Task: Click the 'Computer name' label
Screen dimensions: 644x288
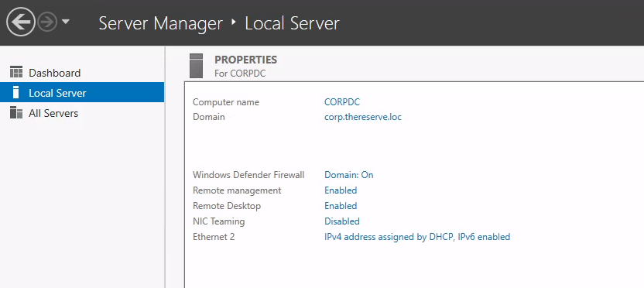Action: point(226,102)
